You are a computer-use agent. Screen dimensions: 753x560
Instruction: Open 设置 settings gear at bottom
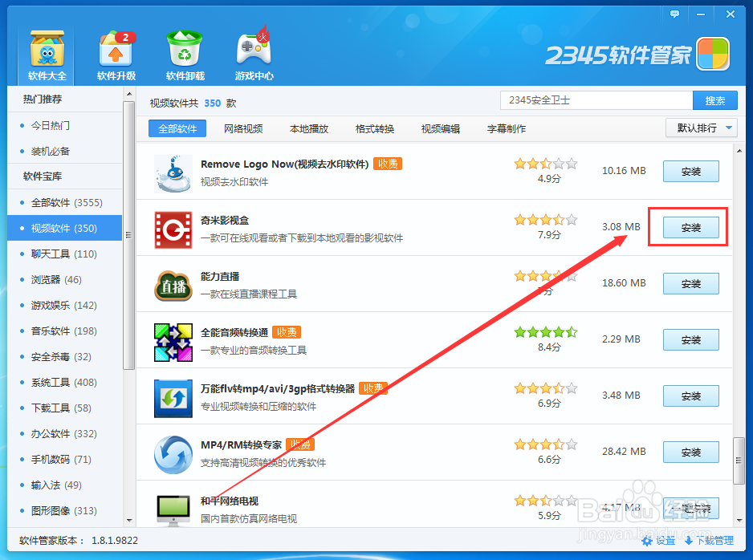[x=658, y=541]
